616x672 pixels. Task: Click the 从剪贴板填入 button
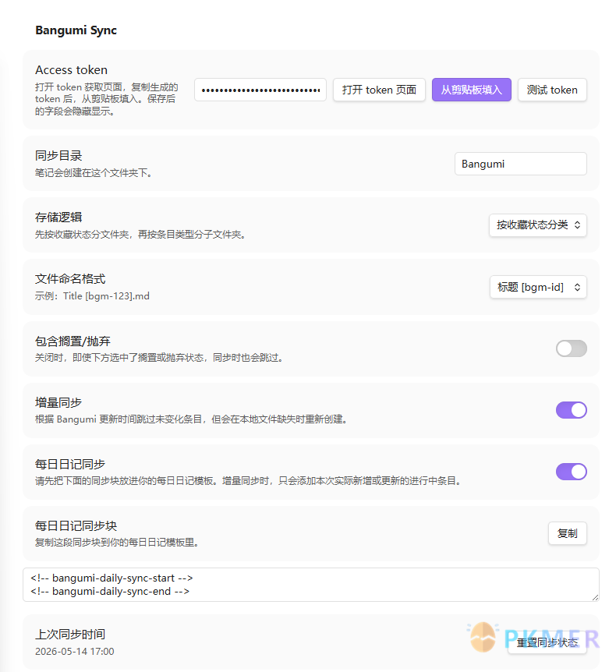click(x=471, y=90)
